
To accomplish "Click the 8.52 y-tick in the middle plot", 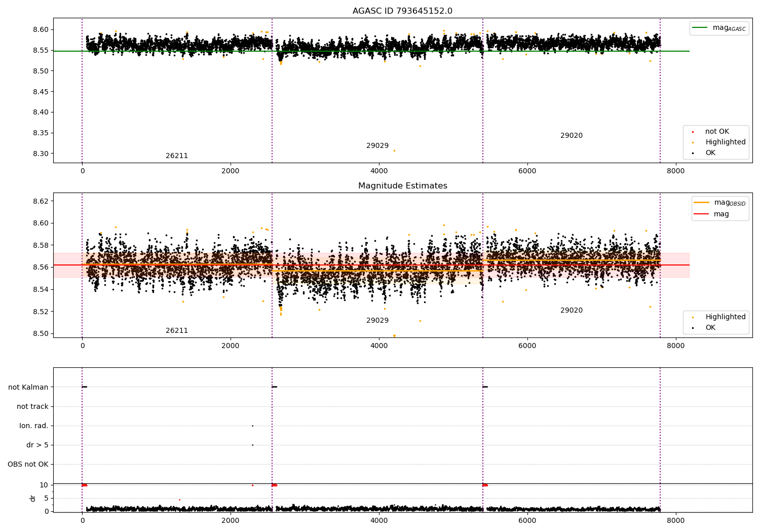I will [x=41, y=312].
